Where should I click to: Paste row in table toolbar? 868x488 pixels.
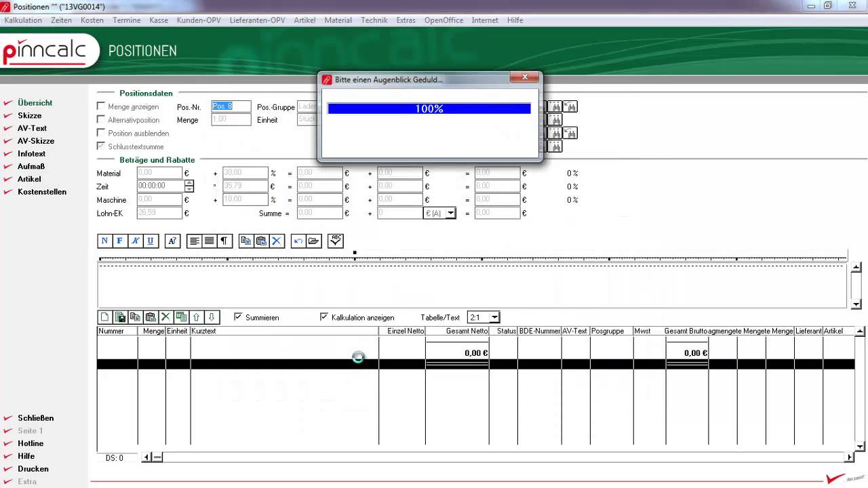[151, 317]
